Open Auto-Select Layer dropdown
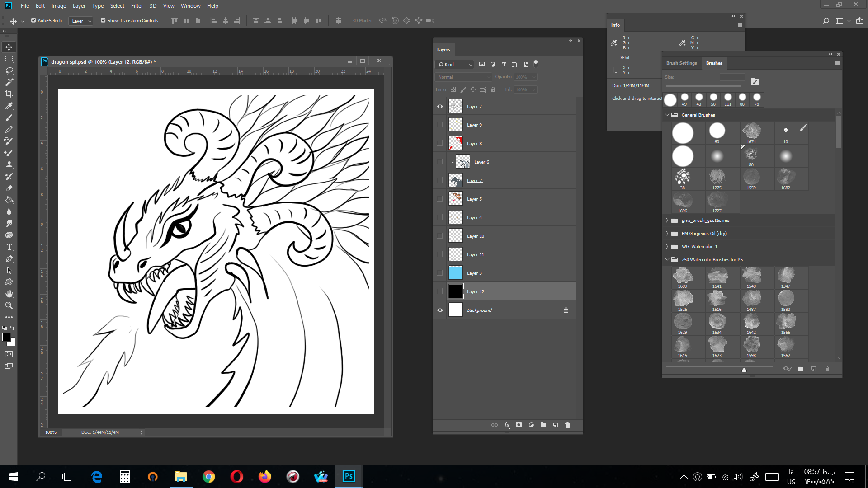868x488 pixels. [x=81, y=21]
